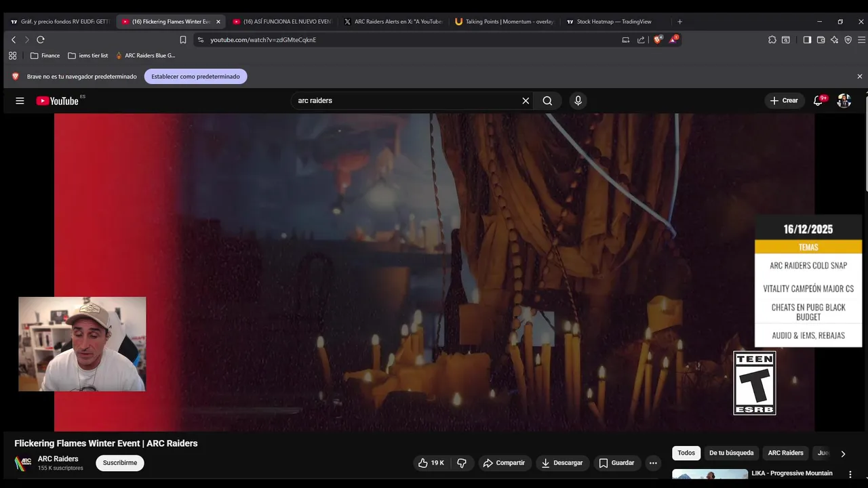The width and height of the screenshot is (868, 488).
Task: Dislike the video with thumbs down
Action: (x=462, y=463)
